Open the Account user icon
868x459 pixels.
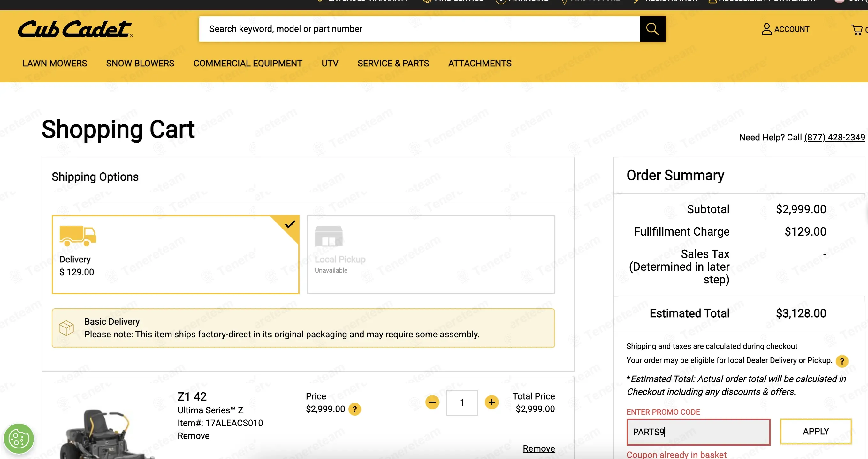point(766,29)
